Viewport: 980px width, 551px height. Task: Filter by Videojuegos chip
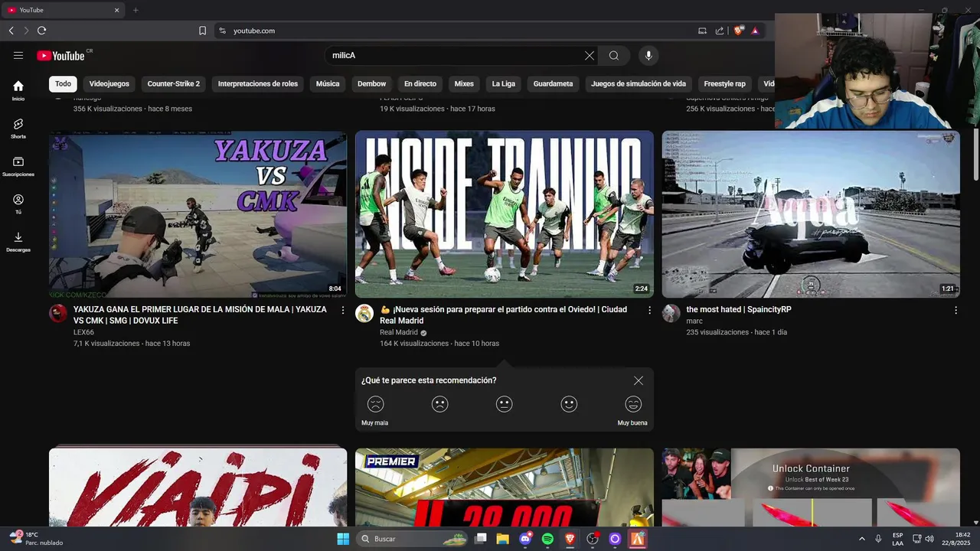pyautogui.click(x=109, y=84)
